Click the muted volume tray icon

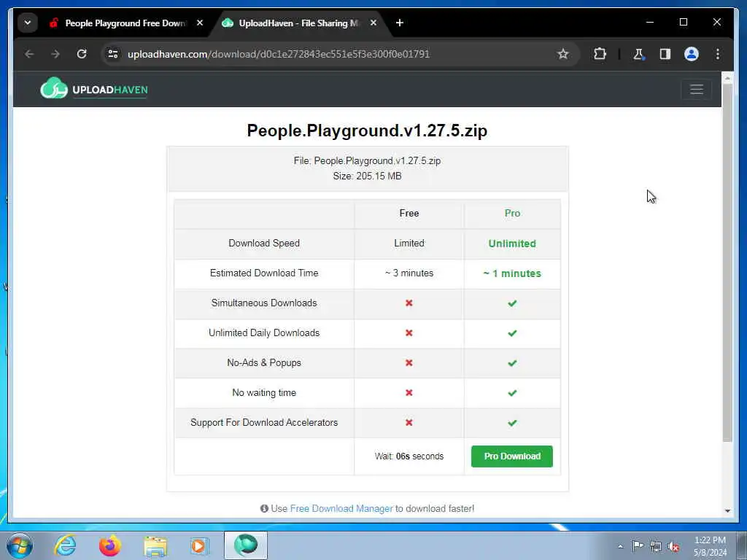(x=673, y=546)
